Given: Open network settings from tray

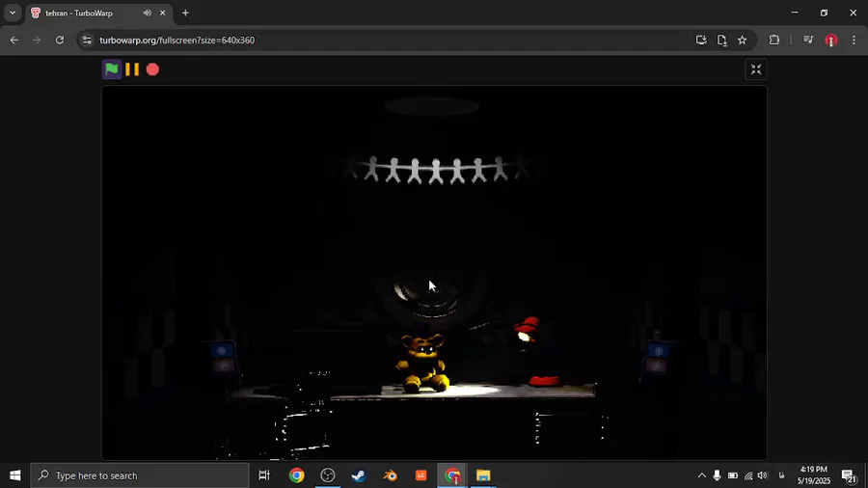Looking at the screenshot, I should pos(747,475).
